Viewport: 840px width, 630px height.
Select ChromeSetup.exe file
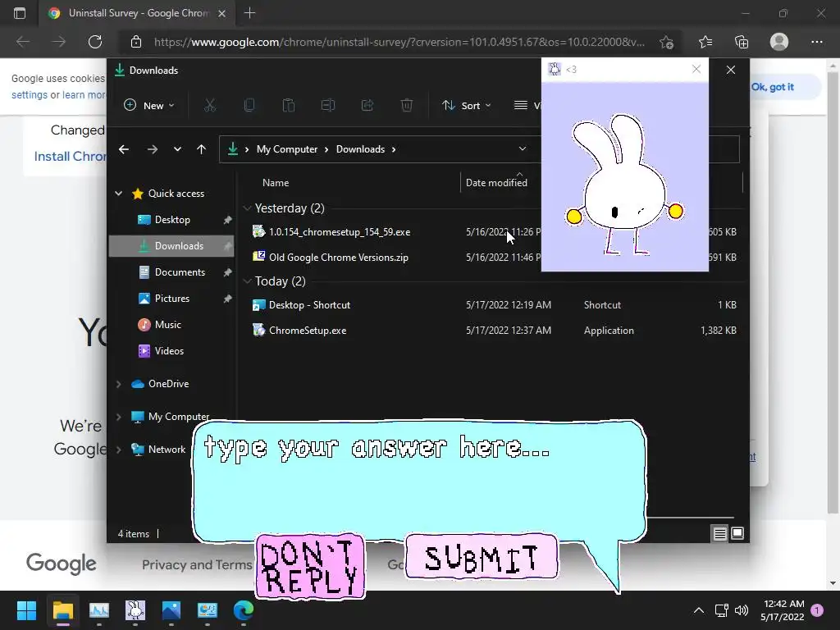coord(308,331)
